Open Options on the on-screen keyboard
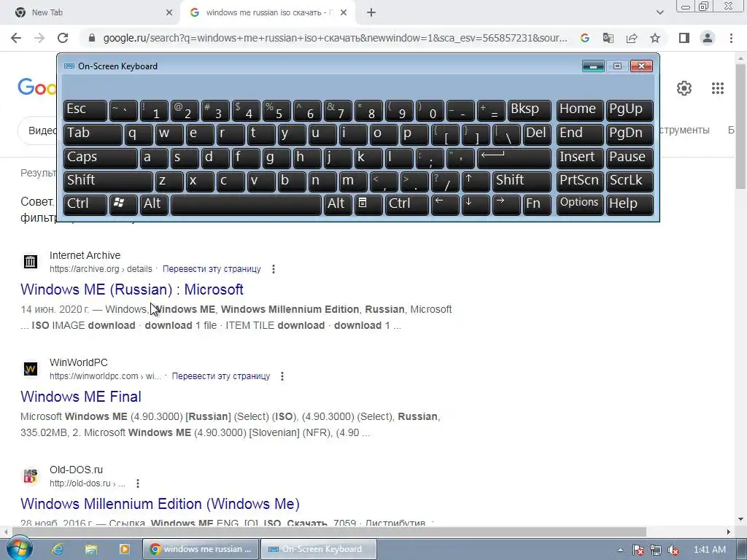Image resolution: width=747 pixels, height=560 pixels. tap(580, 205)
